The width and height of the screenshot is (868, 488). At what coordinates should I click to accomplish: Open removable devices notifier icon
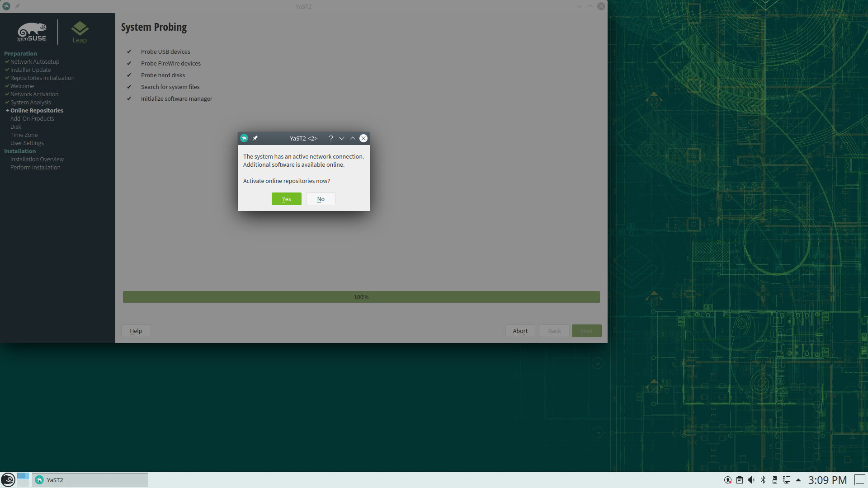774,480
